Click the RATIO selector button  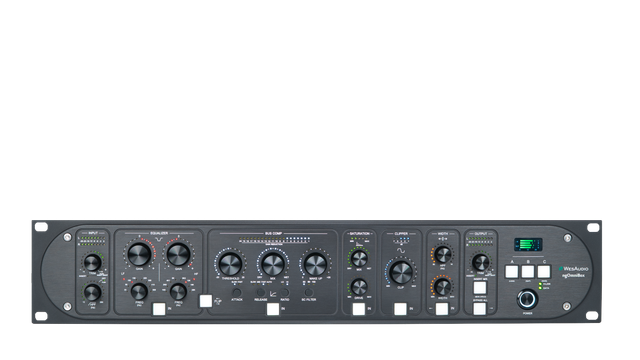click(285, 292)
